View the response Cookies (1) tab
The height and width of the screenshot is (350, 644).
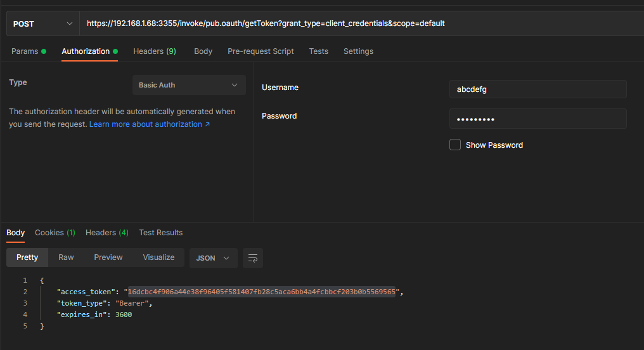tap(55, 233)
